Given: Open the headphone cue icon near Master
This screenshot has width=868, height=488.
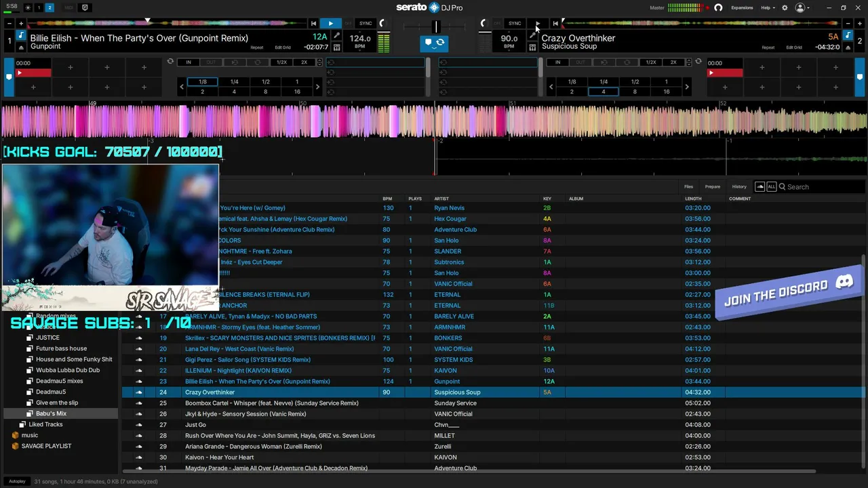Looking at the screenshot, I should coord(718,7).
